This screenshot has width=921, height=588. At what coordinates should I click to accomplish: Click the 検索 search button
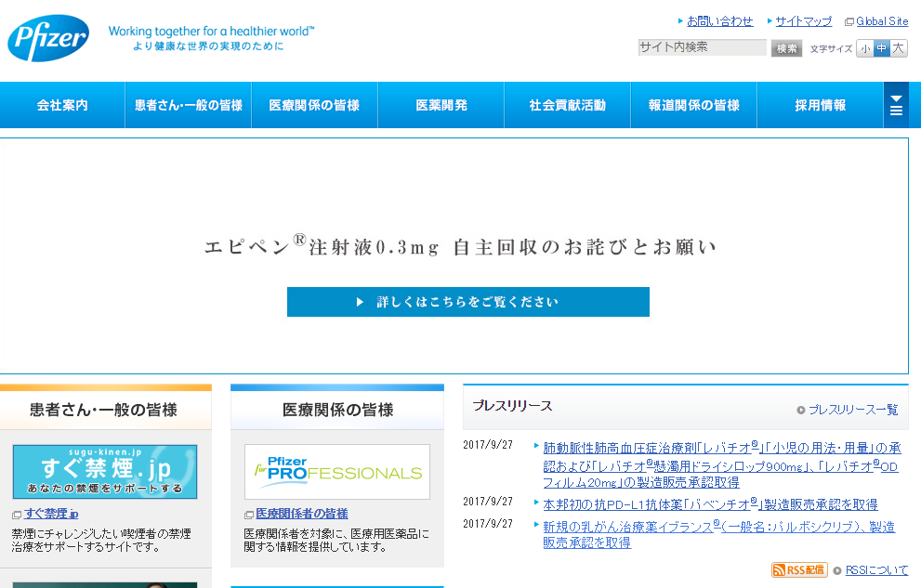786,48
